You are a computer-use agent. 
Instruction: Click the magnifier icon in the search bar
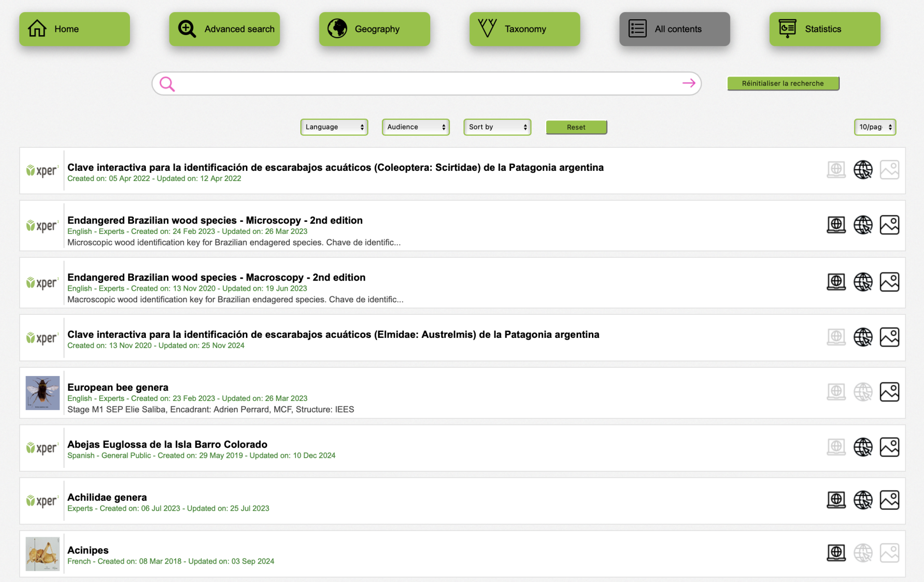click(167, 84)
